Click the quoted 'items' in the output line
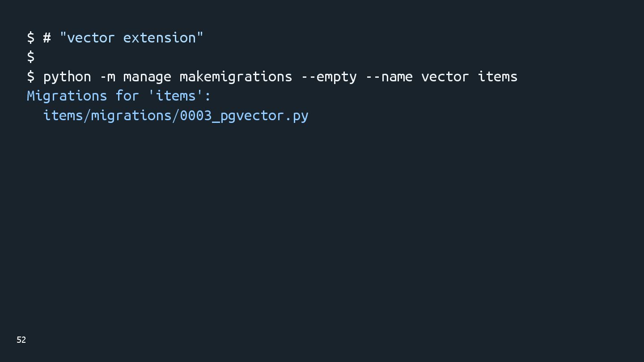The height and width of the screenshot is (362, 644). (x=176, y=96)
